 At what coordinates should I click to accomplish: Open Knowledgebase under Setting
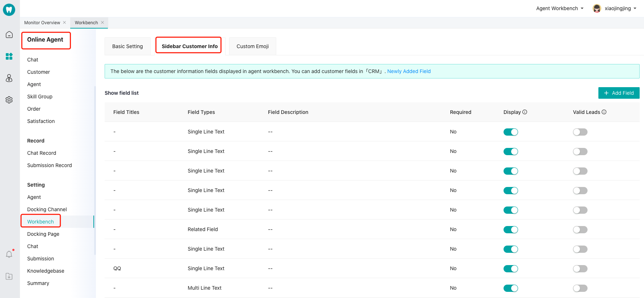pyautogui.click(x=46, y=271)
